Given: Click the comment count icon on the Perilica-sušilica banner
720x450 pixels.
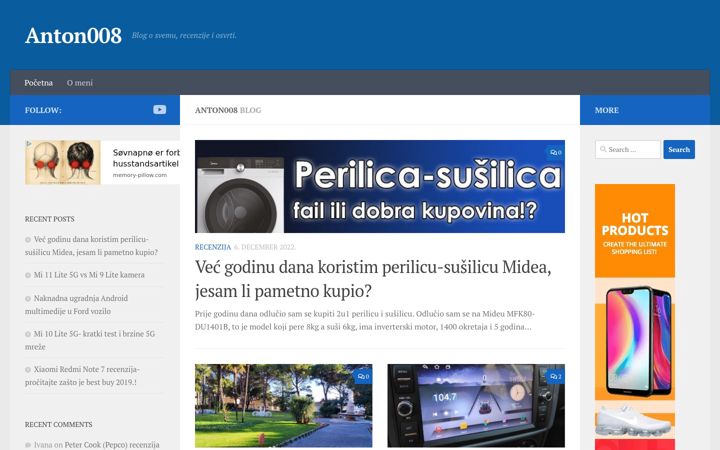Looking at the screenshot, I should 556,152.
